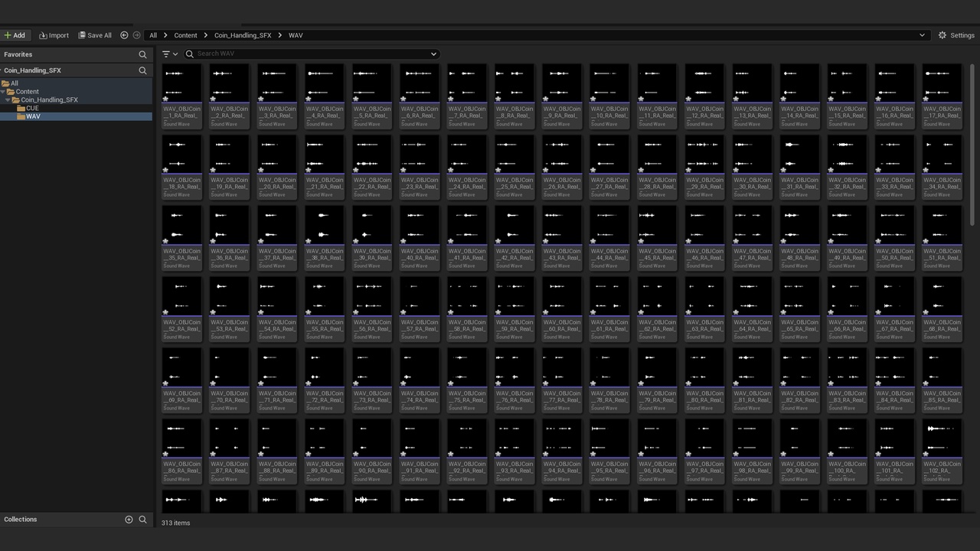Add a new collection with plus icon
Screen dimensions: 980x551
pyautogui.click(x=129, y=519)
